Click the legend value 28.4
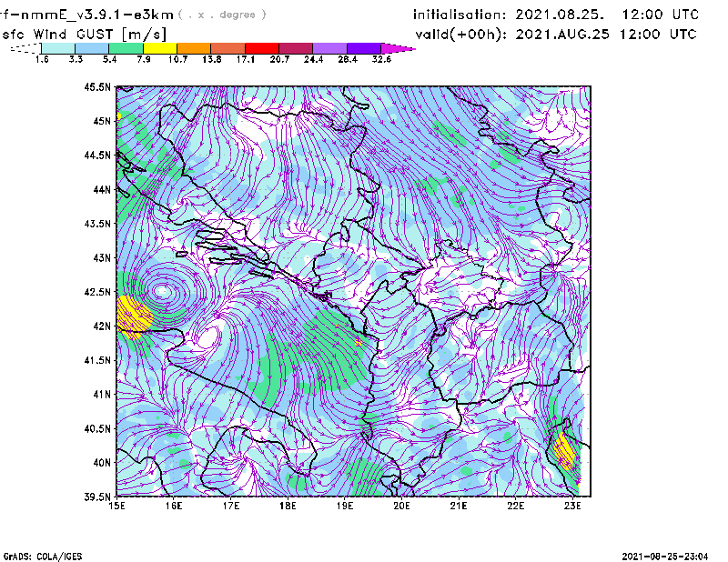Image resolution: width=728 pixels, height=562 pixels. tap(348, 59)
